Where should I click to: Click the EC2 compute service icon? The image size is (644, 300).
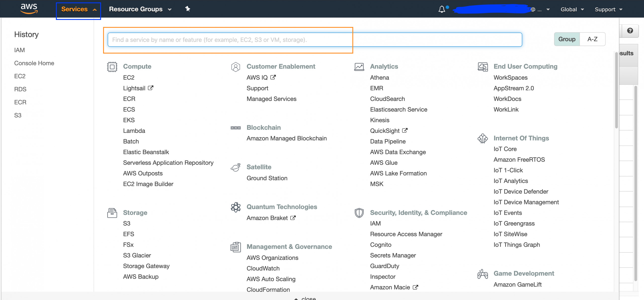pyautogui.click(x=129, y=77)
